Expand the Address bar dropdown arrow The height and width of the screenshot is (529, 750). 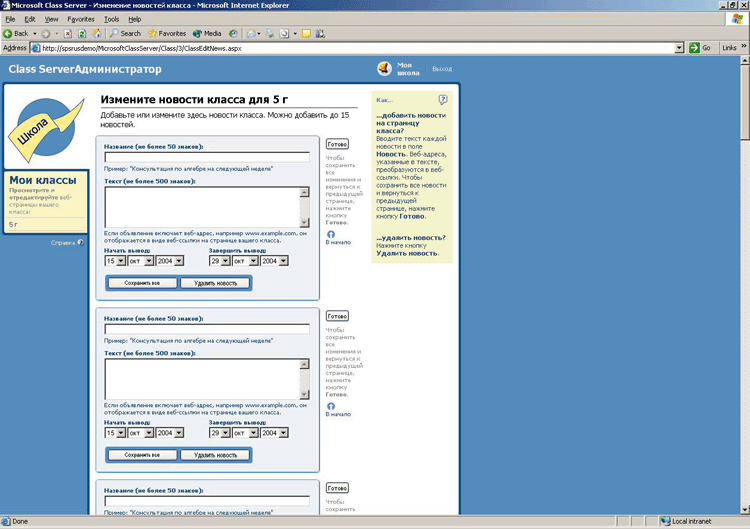click(679, 48)
